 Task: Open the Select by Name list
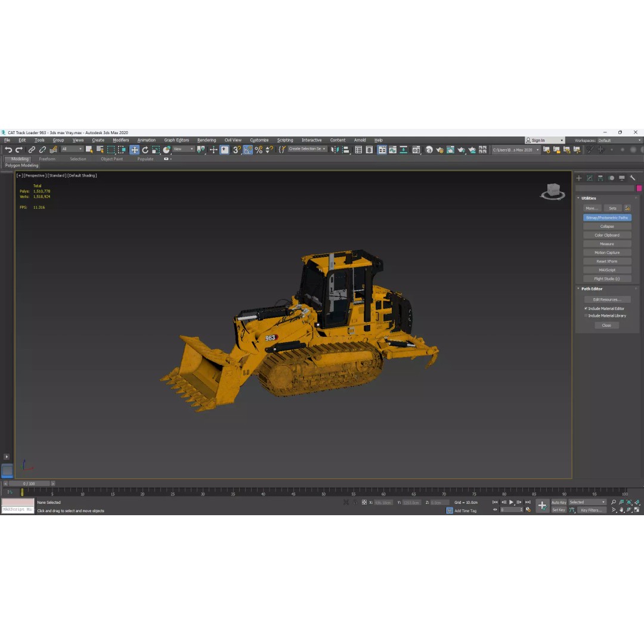(x=100, y=150)
